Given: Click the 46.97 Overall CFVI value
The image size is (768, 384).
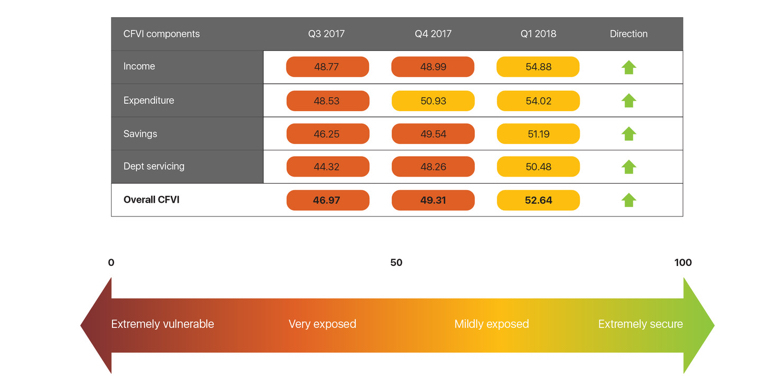Looking at the screenshot, I should coord(327,200).
